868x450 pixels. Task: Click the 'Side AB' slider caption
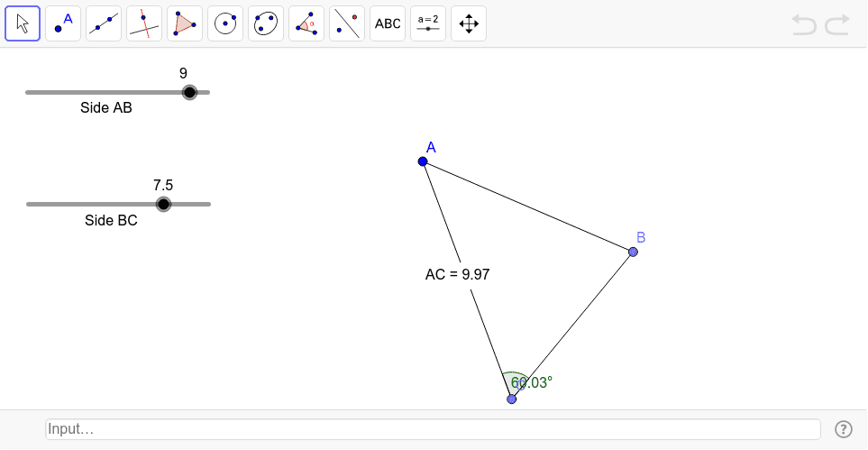(x=106, y=108)
